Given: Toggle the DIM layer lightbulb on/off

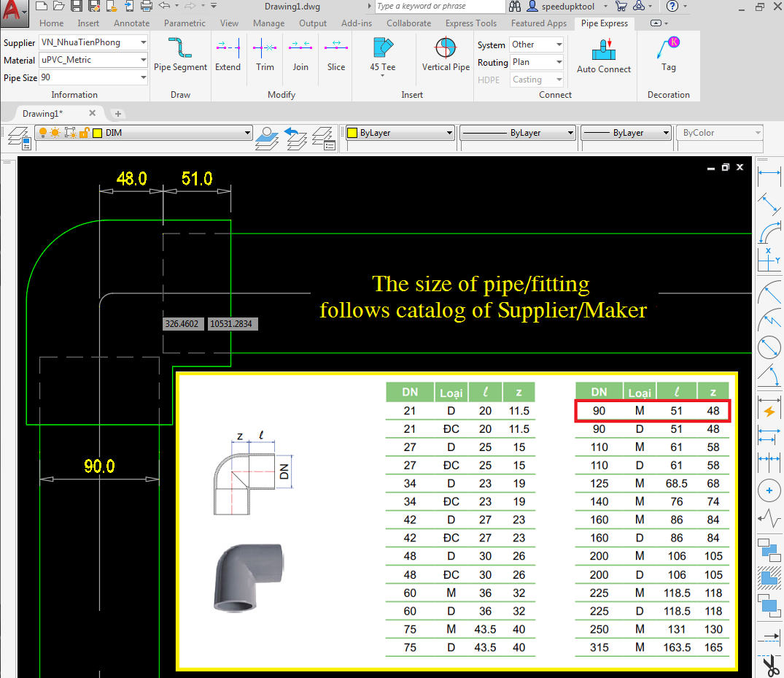Looking at the screenshot, I should pyautogui.click(x=43, y=133).
